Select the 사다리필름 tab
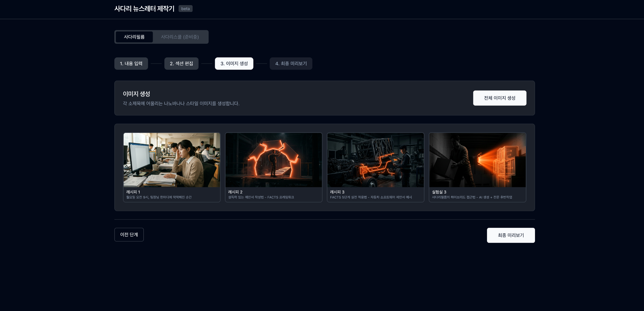Viewport: 644px width, 311px height. coord(134,37)
